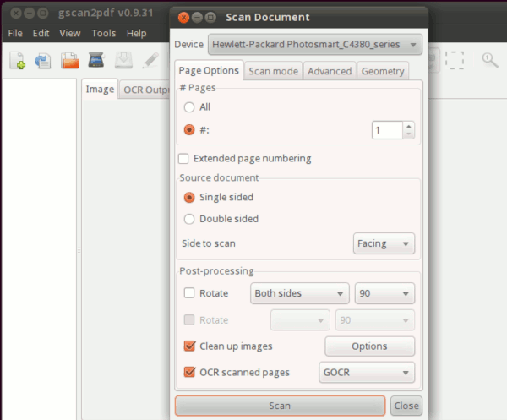Switch to the Advanced tab
The image size is (507, 420).
pos(330,71)
